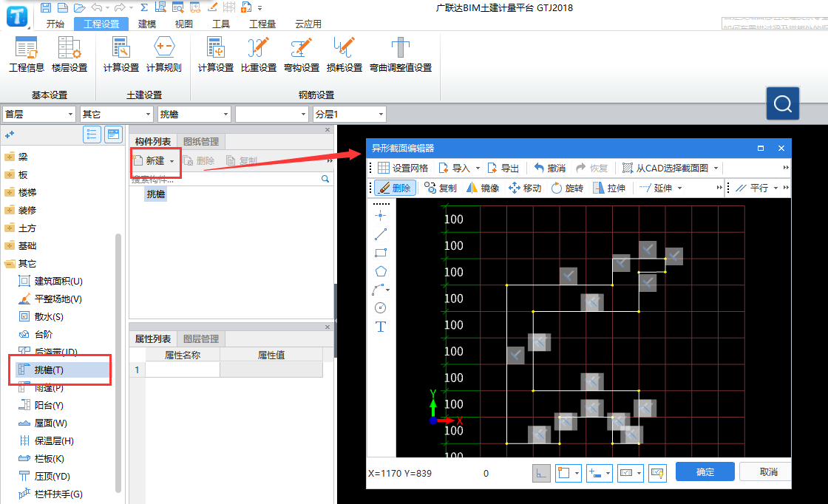The image size is (828, 504).
Task: Click 恢复 redo in section editor
Action: pyautogui.click(x=591, y=168)
